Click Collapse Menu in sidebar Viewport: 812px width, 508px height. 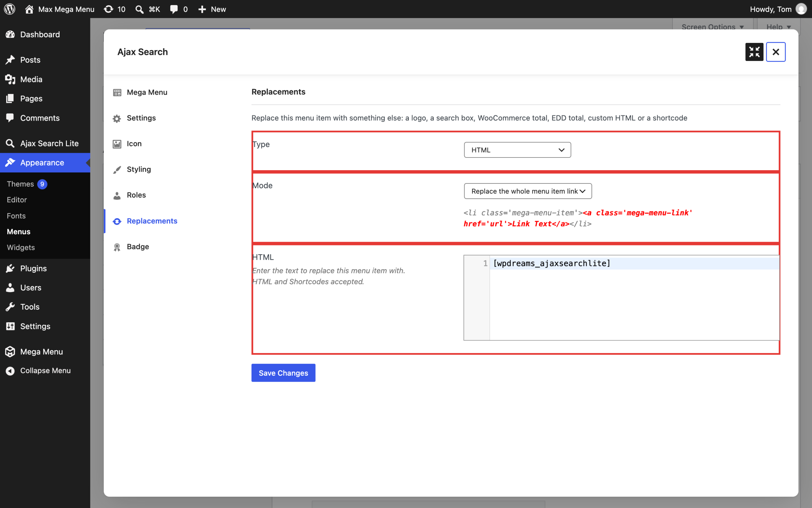click(x=45, y=371)
